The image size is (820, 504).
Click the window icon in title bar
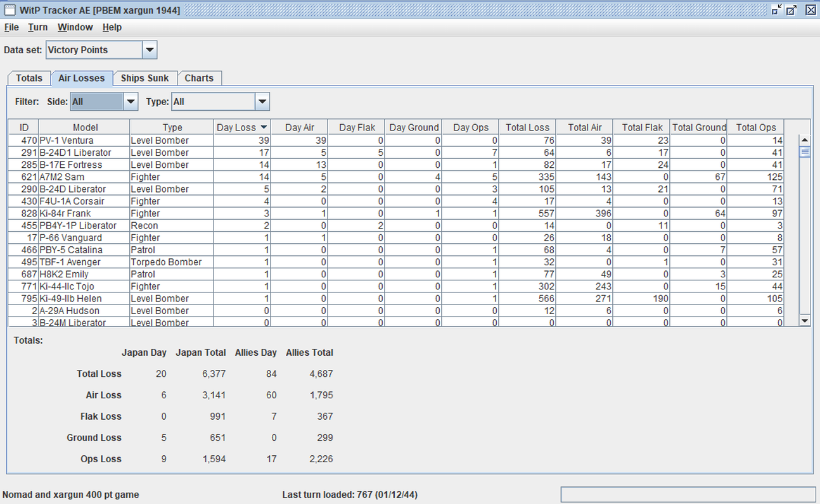point(10,10)
